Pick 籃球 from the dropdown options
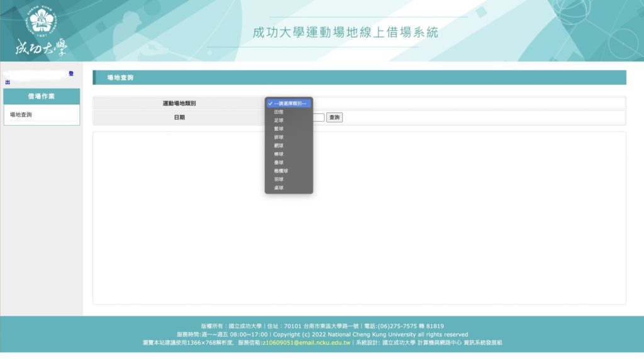Image resolution: width=644 pixels, height=359 pixels. point(279,128)
